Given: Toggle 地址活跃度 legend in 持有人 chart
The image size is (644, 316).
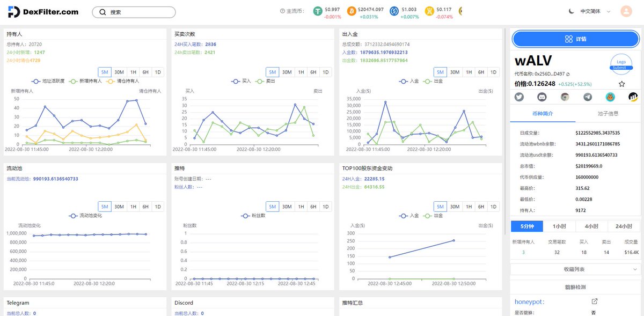Looking at the screenshot, I should pyautogui.click(x=48, y=81).
